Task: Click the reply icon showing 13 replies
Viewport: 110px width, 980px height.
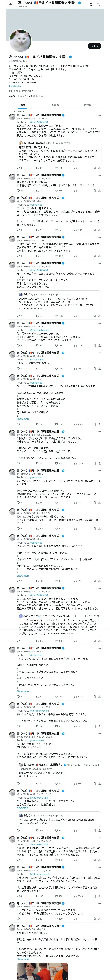Action: [x=18, y=463]
